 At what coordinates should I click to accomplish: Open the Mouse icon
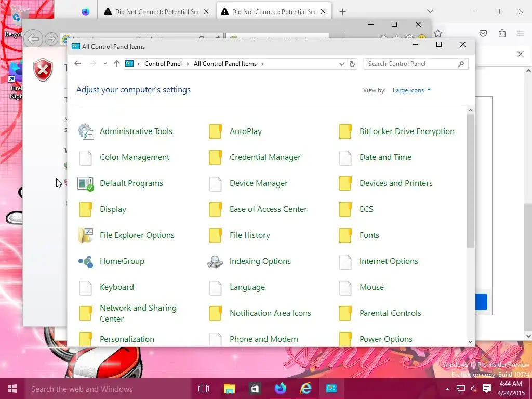(345, 288)
